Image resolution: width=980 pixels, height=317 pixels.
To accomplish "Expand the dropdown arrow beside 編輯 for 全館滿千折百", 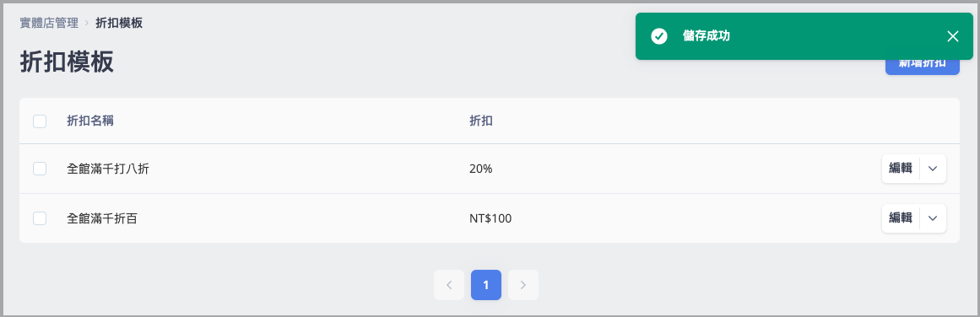I will pos(933,218).
